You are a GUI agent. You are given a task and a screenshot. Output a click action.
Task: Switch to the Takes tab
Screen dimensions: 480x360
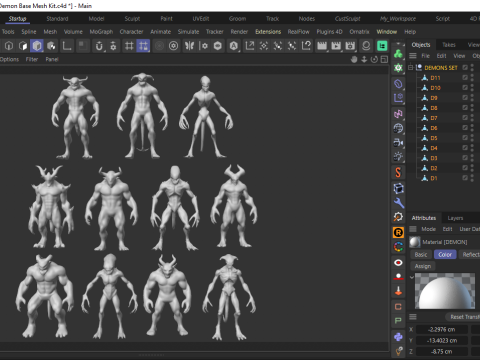(449, 45)
